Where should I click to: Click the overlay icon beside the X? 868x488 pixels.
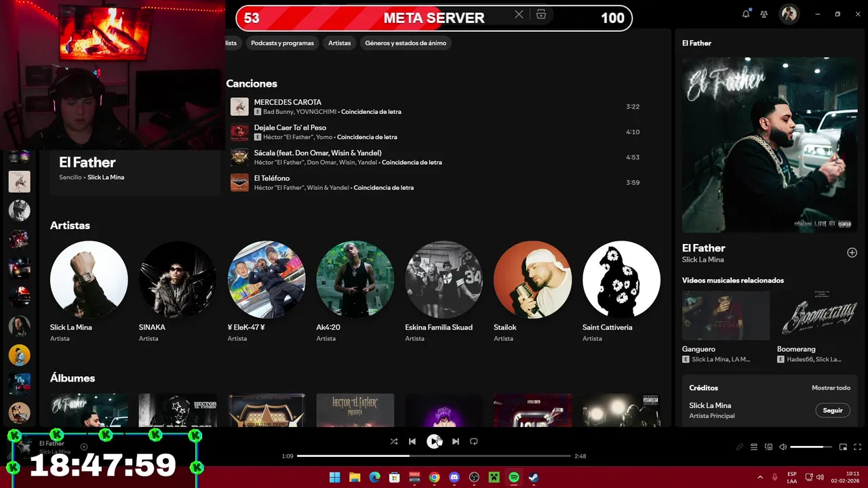coord(540,14)
